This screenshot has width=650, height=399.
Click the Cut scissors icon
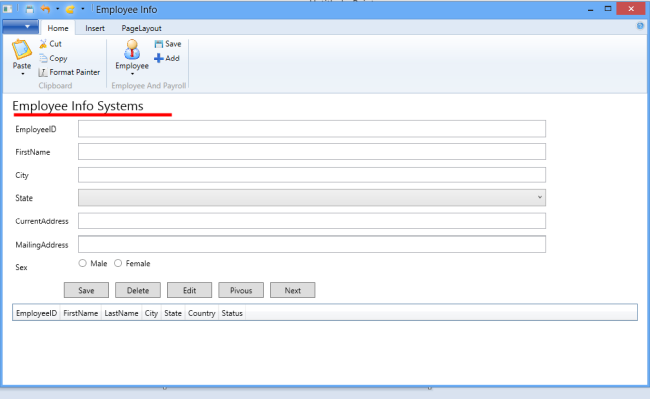coord(43,44)
